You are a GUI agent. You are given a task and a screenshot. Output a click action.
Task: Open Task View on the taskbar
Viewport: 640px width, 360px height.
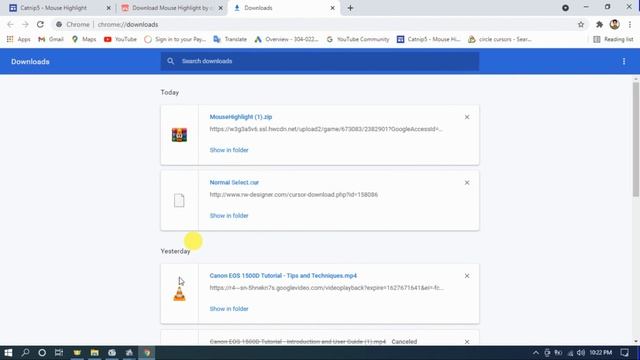(59, 353)
